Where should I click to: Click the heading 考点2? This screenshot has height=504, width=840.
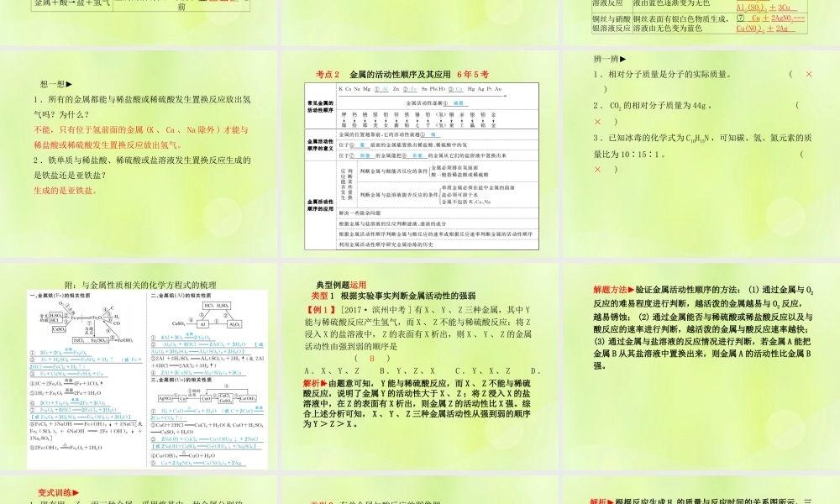328,75
